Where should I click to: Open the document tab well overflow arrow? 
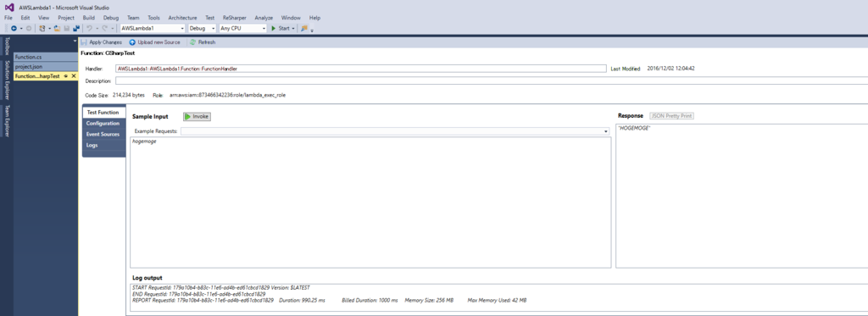[75, 42]
